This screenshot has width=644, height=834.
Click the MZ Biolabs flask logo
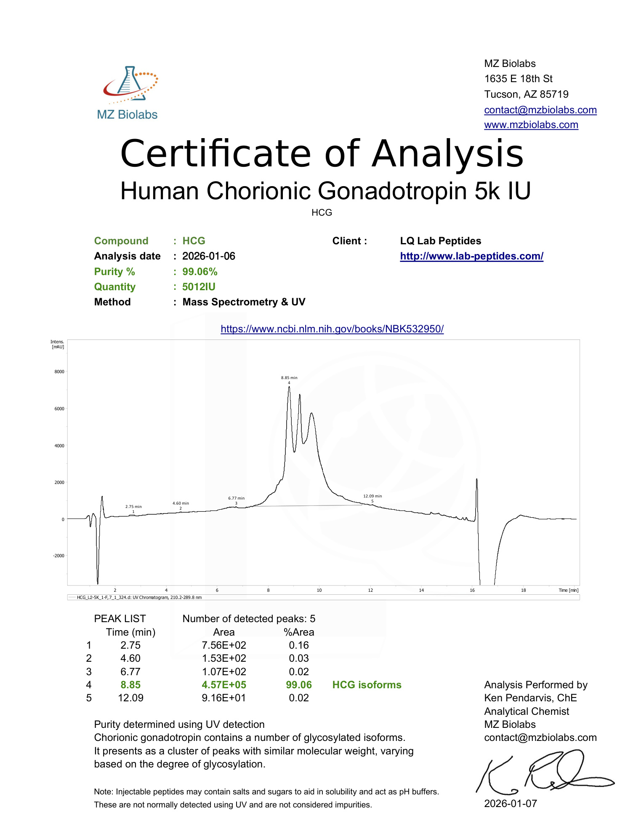tap(128, 93)
